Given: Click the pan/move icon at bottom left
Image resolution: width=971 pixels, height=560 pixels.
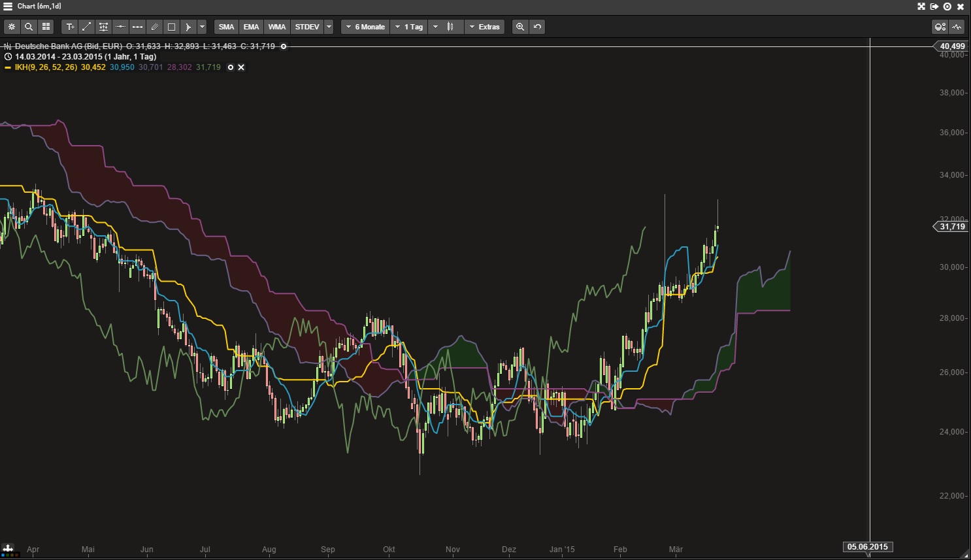Looking at the screenshot, I should [x=8, y=548].
